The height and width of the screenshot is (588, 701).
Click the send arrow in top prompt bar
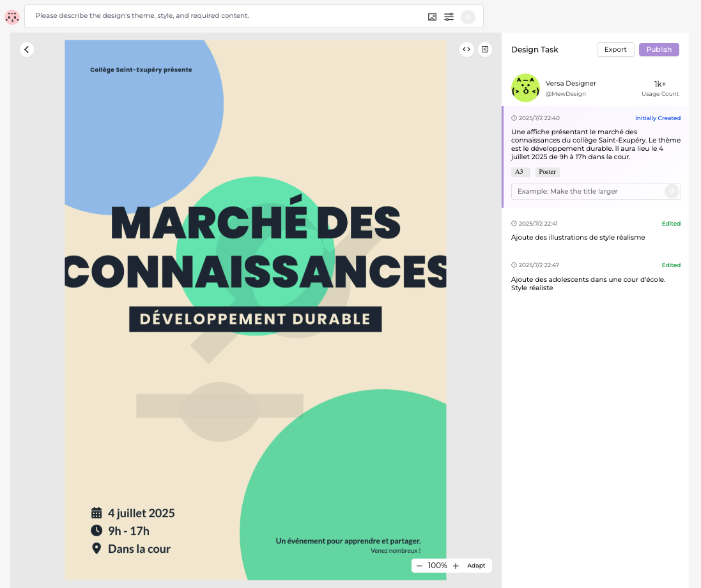point(468,17)
